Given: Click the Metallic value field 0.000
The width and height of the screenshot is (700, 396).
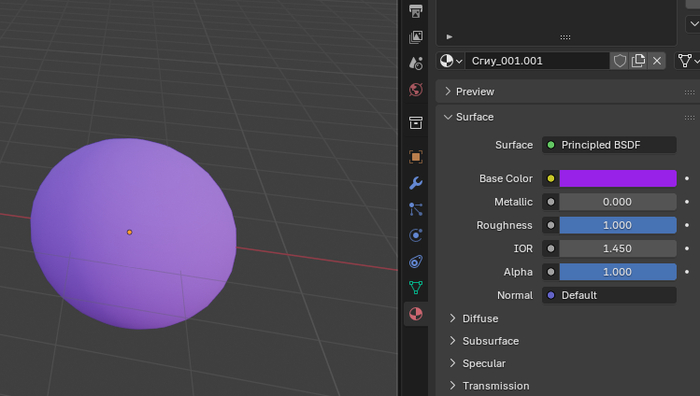Looking at the screenshot, I should pyautogui.click(x=618, y=202).
